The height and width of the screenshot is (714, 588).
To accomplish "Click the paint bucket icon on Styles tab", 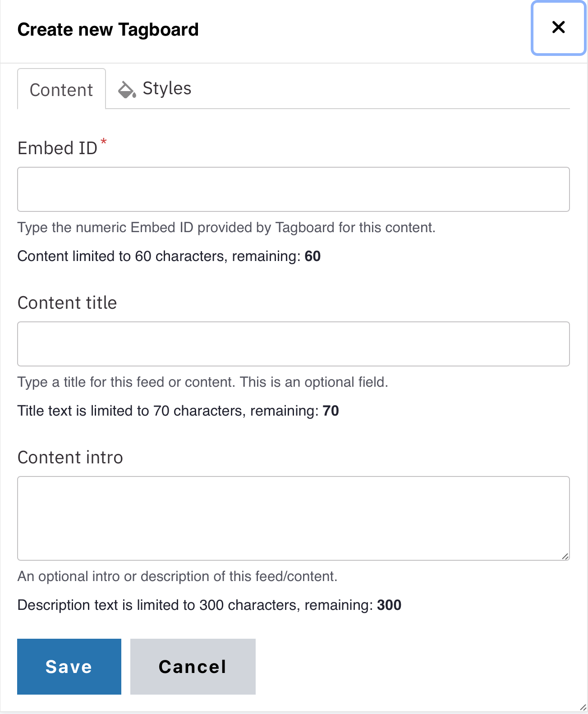I will pyautogui.click(x=127, y=90).
